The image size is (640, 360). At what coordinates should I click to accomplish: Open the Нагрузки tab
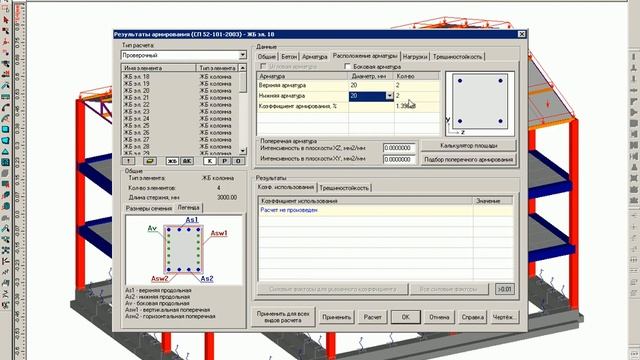click(x=415, y=57)
